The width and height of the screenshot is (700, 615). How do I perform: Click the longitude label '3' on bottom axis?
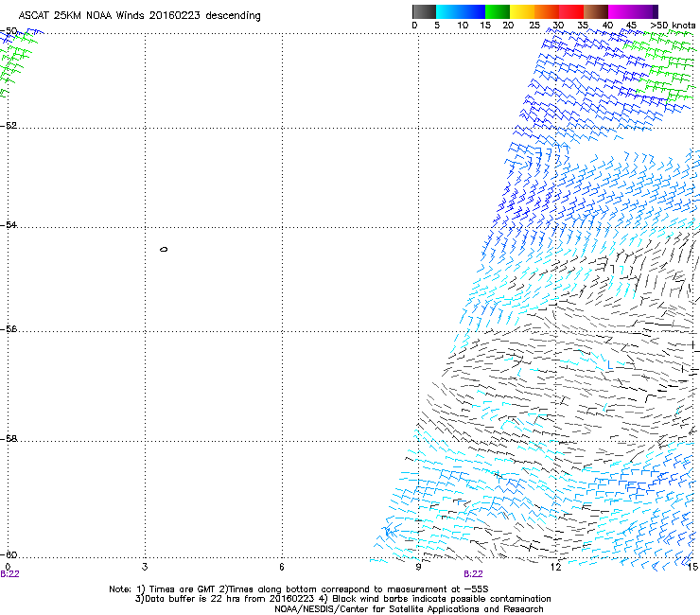(x=145, y=567)
